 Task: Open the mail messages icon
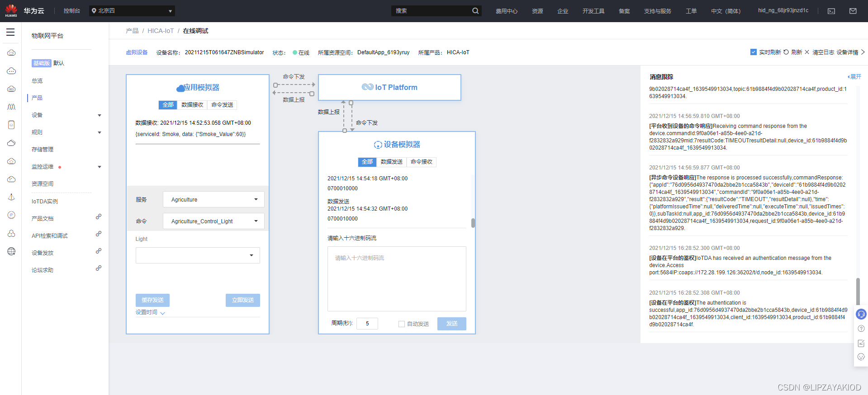853,11
